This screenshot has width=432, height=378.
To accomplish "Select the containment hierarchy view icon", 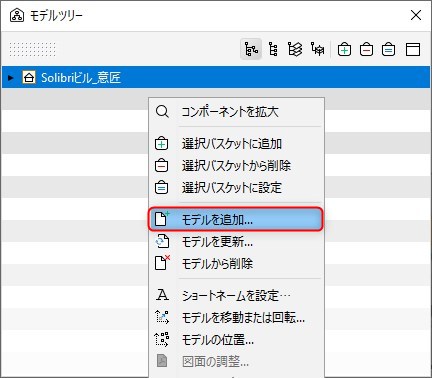I will tap(251, 50).
